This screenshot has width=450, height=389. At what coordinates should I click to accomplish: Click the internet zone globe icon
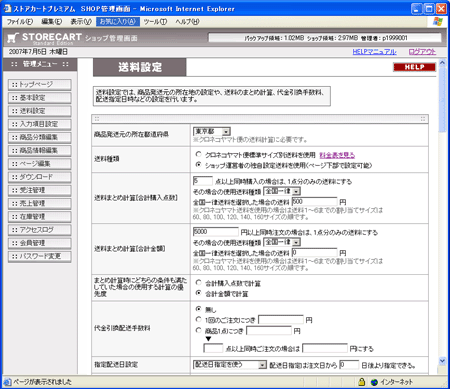(374, 382)
